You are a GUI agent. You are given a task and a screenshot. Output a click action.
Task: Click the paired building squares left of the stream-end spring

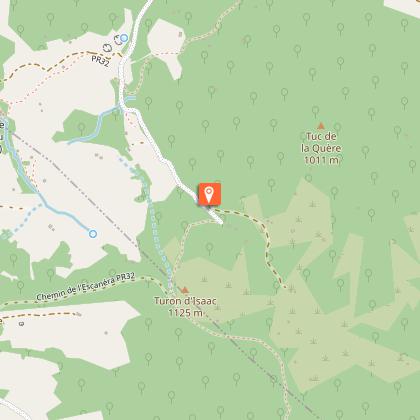pyautogui.click(x=51, y=227)
